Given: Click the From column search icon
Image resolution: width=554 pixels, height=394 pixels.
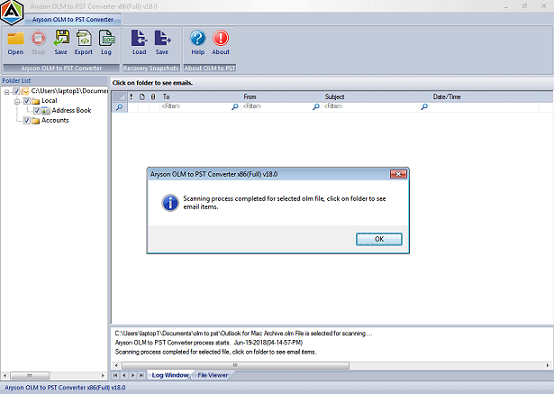Looking at the screenshot, I should coord(316,106).
